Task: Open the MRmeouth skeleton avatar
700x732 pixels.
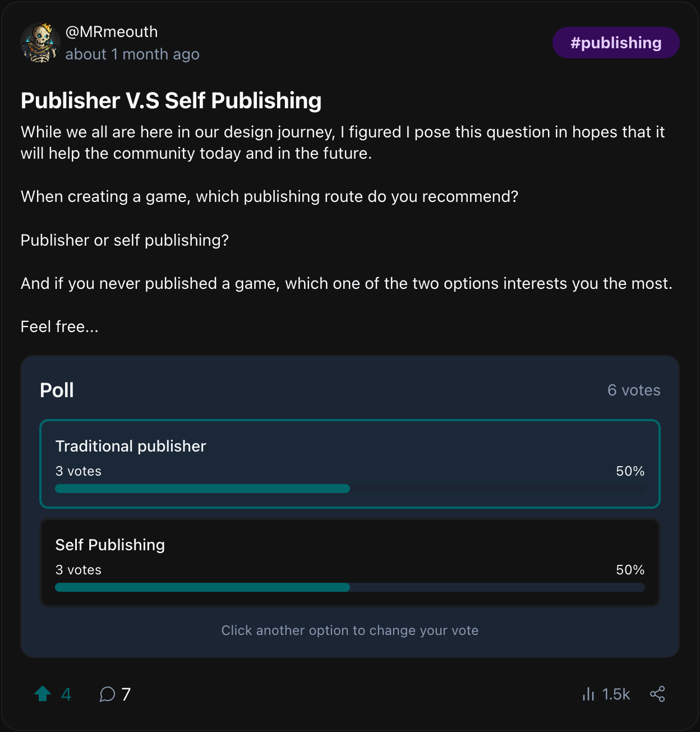Action: pos(40,43)
